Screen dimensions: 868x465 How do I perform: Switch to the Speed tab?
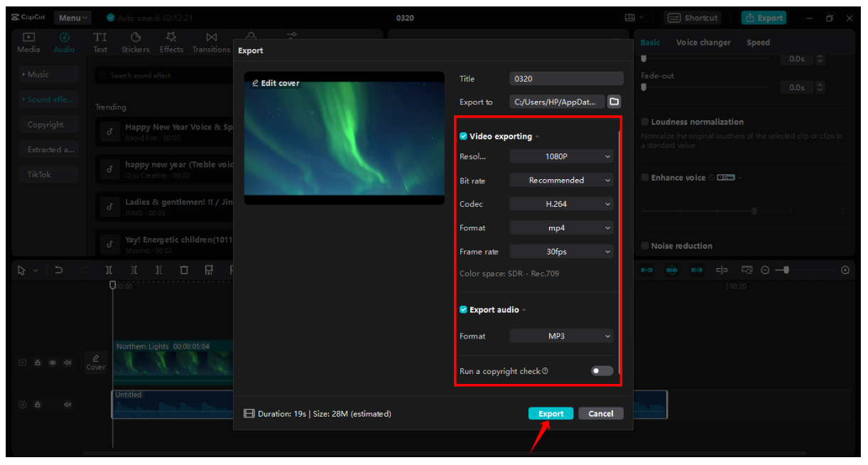[x=758, y=43]
